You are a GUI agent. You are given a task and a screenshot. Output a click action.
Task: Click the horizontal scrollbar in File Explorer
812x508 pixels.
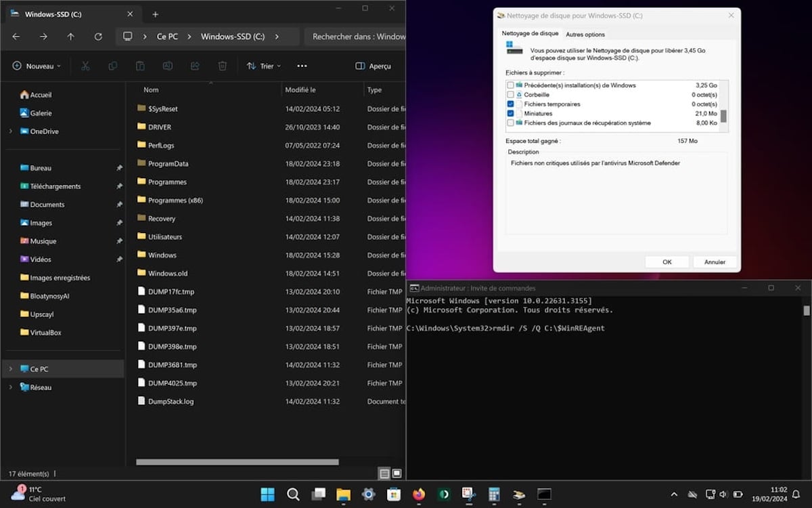point(237,462)
